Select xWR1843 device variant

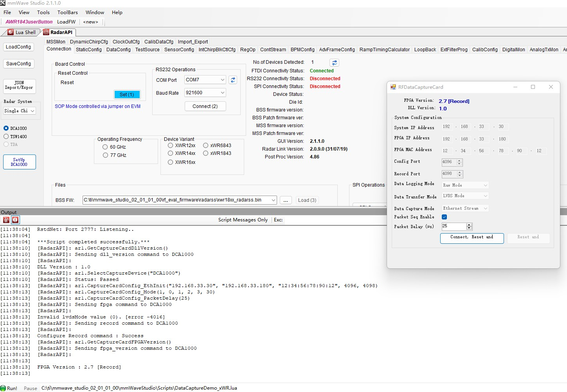[x=205, y=153]
